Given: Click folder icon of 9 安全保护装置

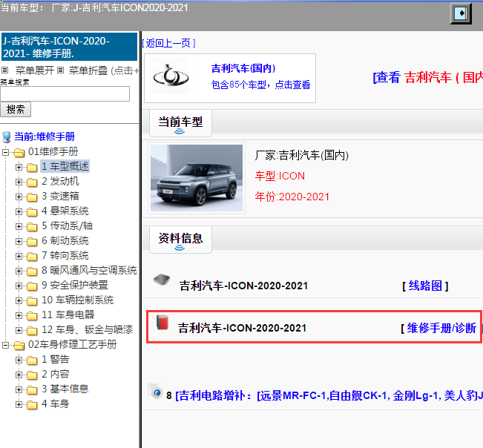Looking at the screenshot, I should tap(32, 286).
